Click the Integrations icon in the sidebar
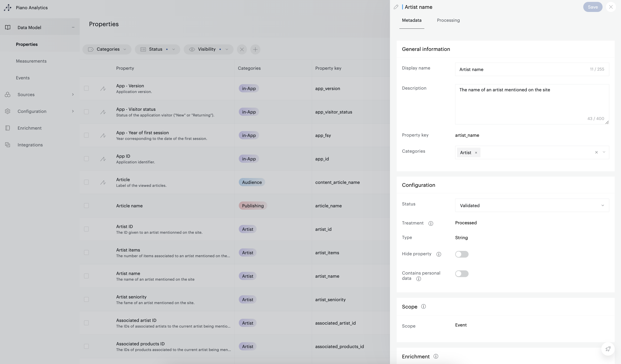 pos(8,145)
